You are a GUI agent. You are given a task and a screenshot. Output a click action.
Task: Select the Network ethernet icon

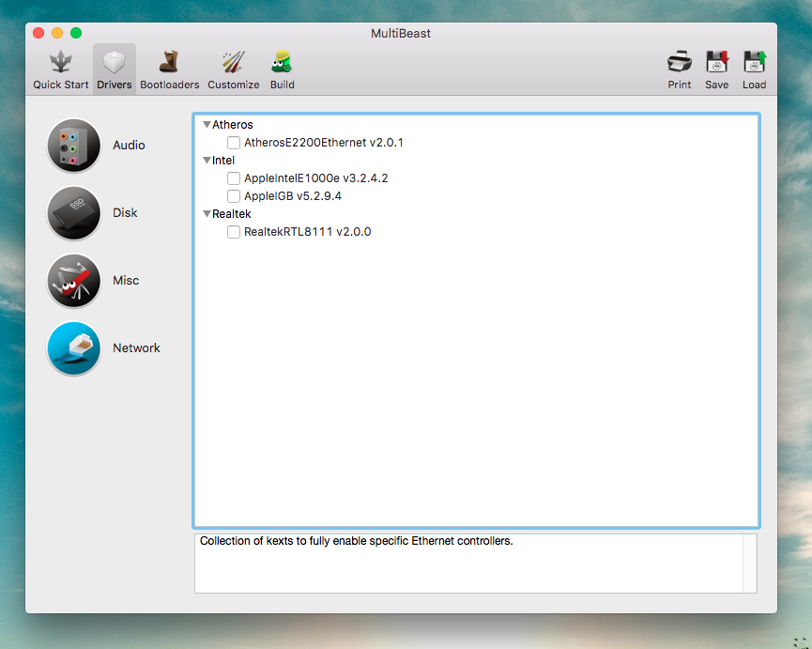click(74, 348)
